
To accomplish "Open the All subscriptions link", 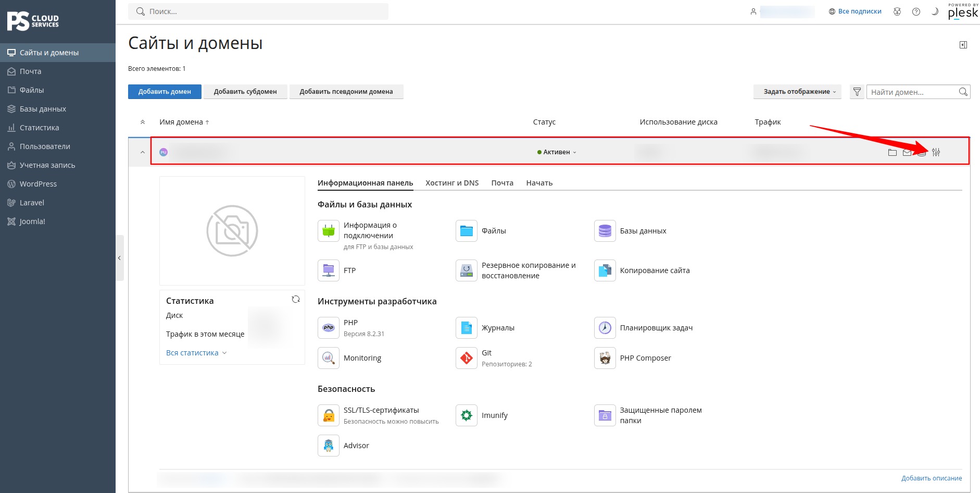I will 855,11.
